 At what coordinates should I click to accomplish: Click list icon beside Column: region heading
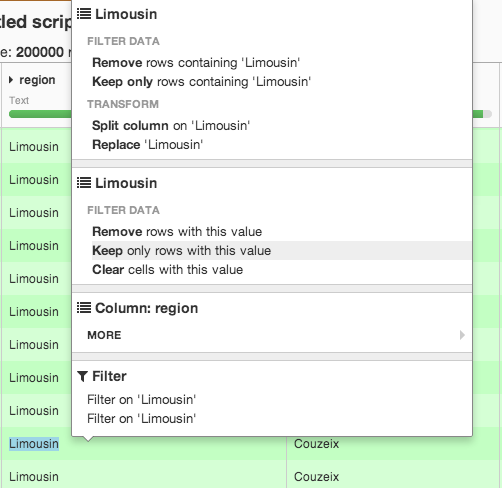[x=84, y=308]
